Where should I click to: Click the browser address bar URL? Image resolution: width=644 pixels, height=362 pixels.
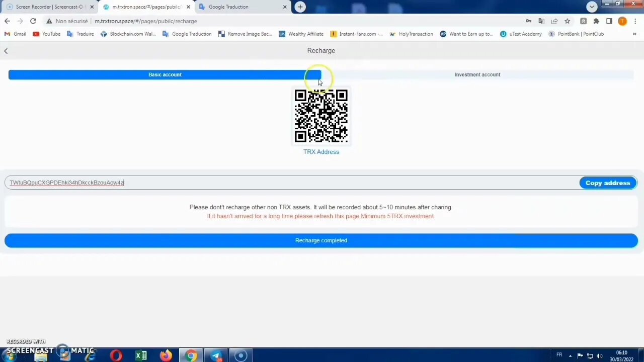click(x=146, y=21)
